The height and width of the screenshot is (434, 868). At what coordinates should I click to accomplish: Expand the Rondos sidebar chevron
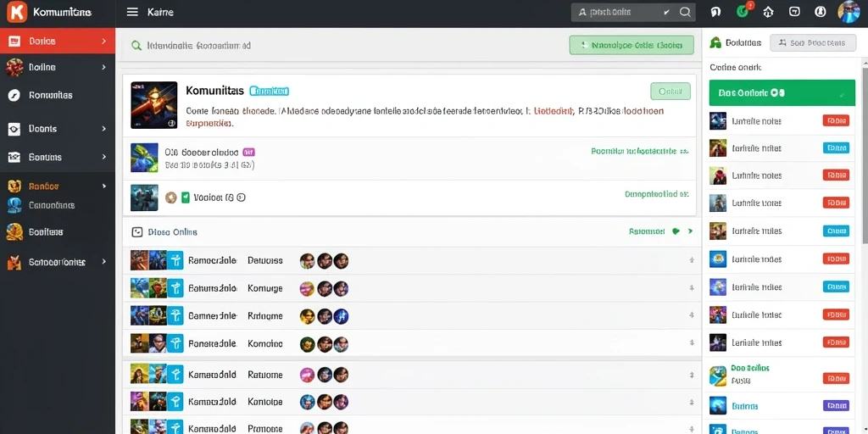[103, 186]
